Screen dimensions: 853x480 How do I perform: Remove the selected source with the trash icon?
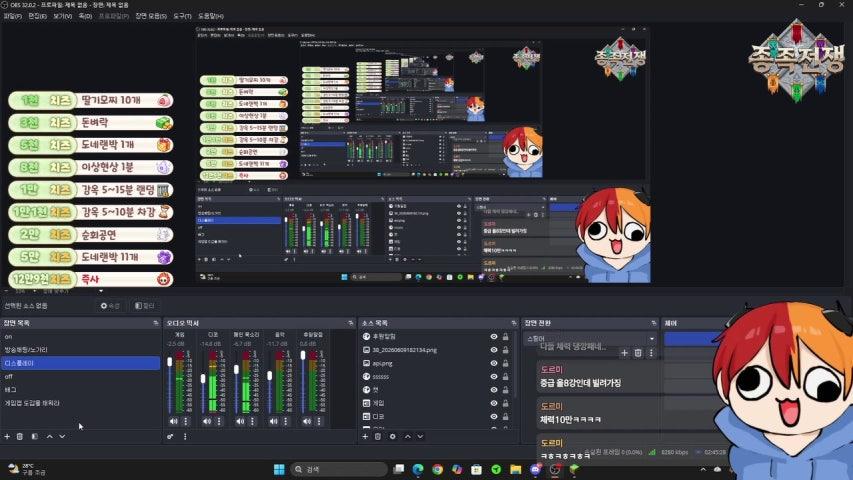[x=378, y=436]
